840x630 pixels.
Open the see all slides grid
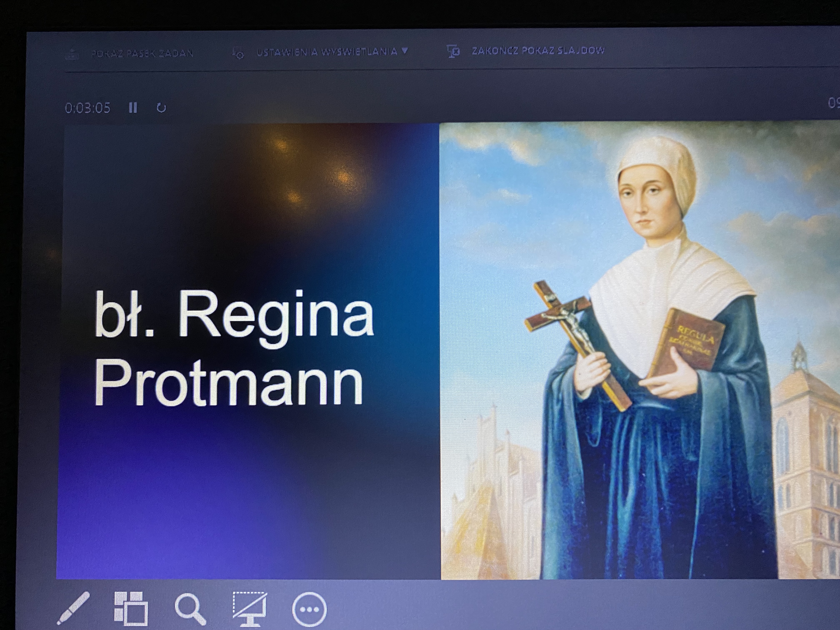[131, 608]
